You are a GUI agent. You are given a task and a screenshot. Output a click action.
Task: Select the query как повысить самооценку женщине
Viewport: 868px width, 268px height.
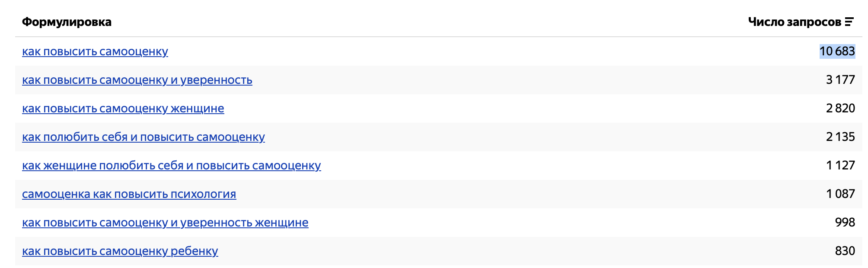click(123, 108)
